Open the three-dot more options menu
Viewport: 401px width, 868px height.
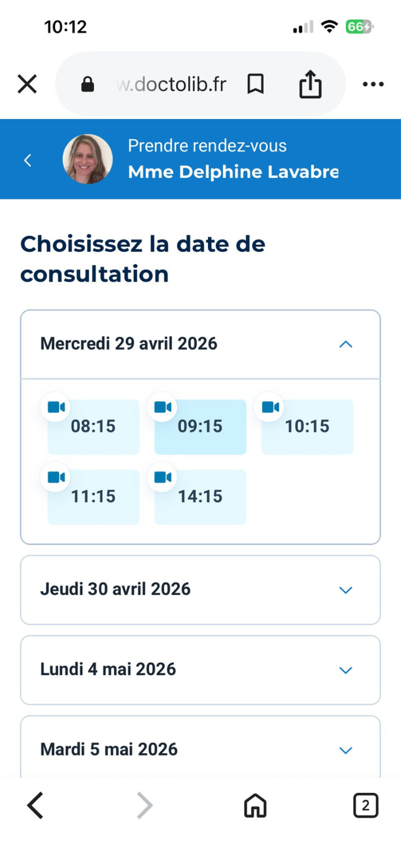(373, 84)
